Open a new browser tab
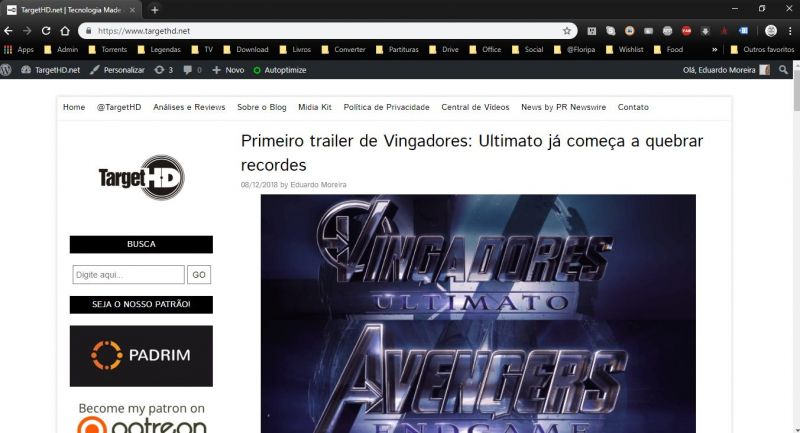 (x=154, y=9)
